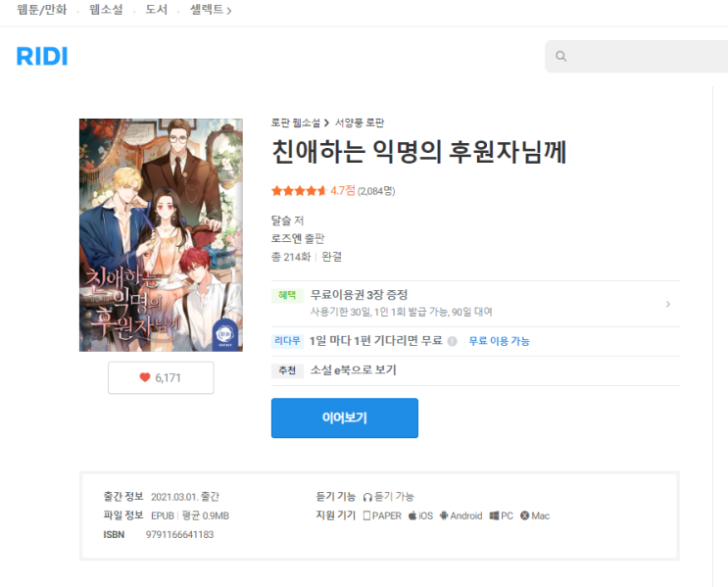Click rating count (2,084명)
Screen dimensions: 728x587
pyautogui.click(x=376, y=191)
